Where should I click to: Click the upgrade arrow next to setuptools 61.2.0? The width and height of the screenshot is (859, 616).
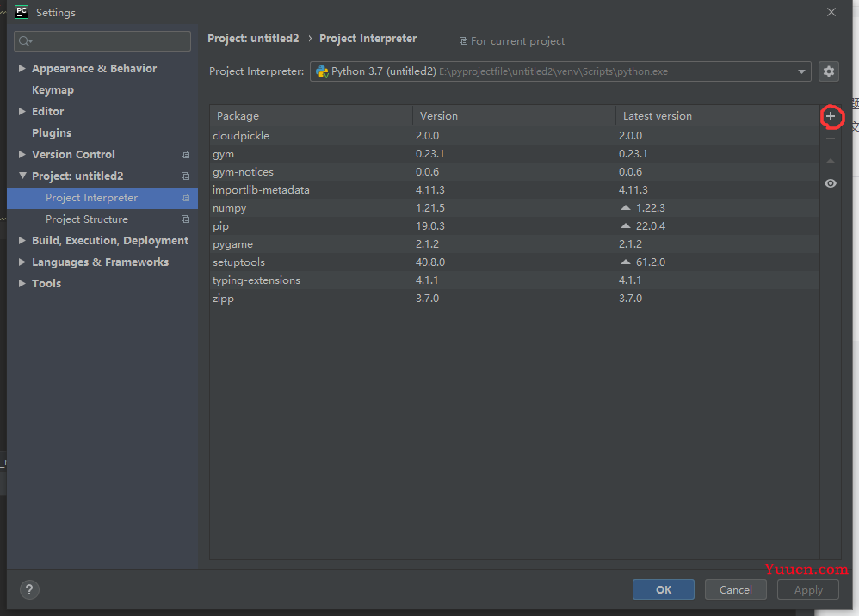tap(626, 262)
